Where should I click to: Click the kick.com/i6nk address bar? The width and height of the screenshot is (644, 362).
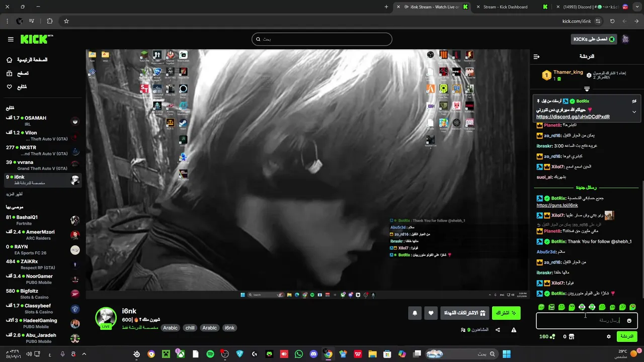[x=577, y=21]
